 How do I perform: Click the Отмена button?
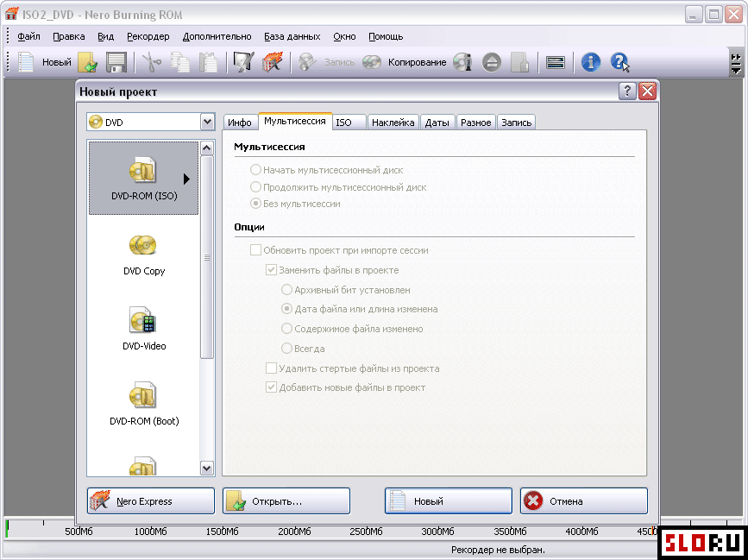(584, 500)
